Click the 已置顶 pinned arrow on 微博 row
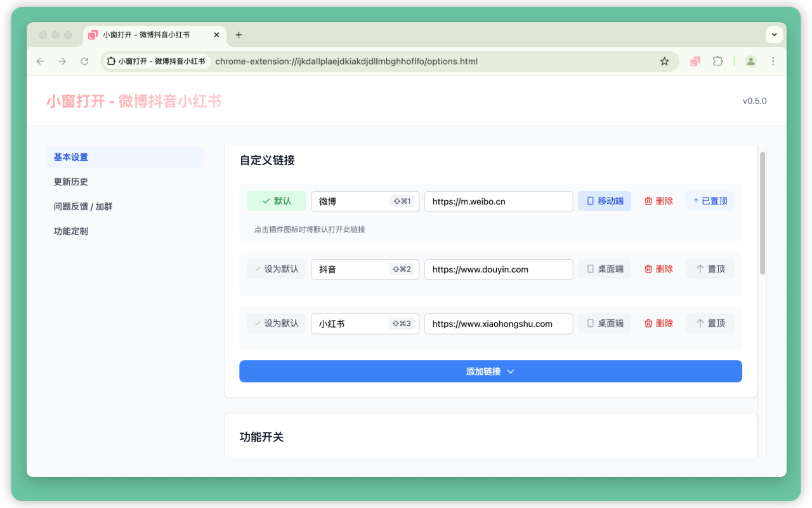The width and height of the screenshot is (812, 508). click(710, 201)
